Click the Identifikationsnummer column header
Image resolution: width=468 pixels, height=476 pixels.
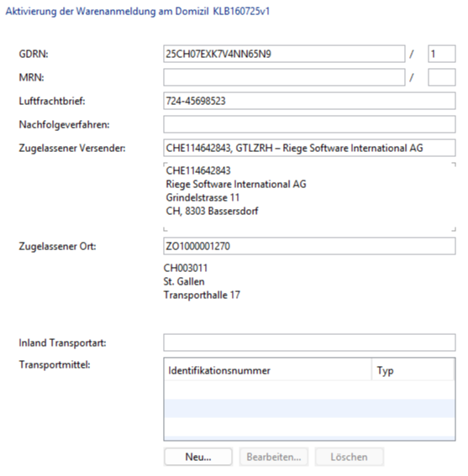point(268,370)
